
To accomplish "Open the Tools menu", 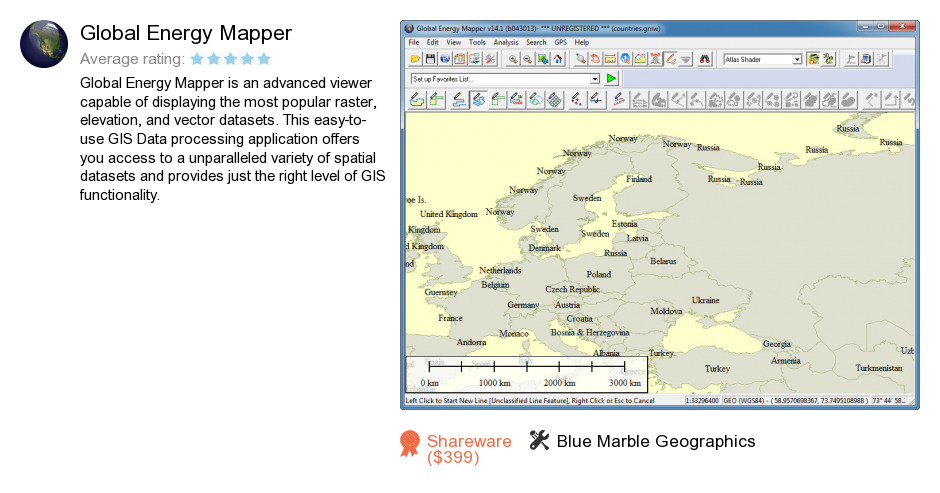I will 477,43.
